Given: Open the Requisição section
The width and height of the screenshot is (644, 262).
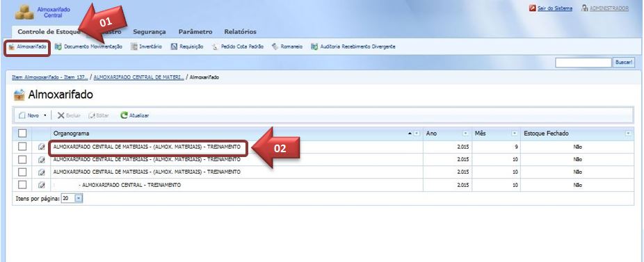Looking at the screenshot, I should coord(187,47).
